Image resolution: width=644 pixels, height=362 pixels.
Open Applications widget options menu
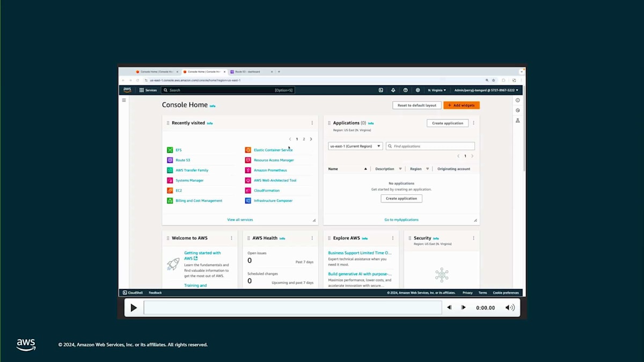click(x=473, y=123)
